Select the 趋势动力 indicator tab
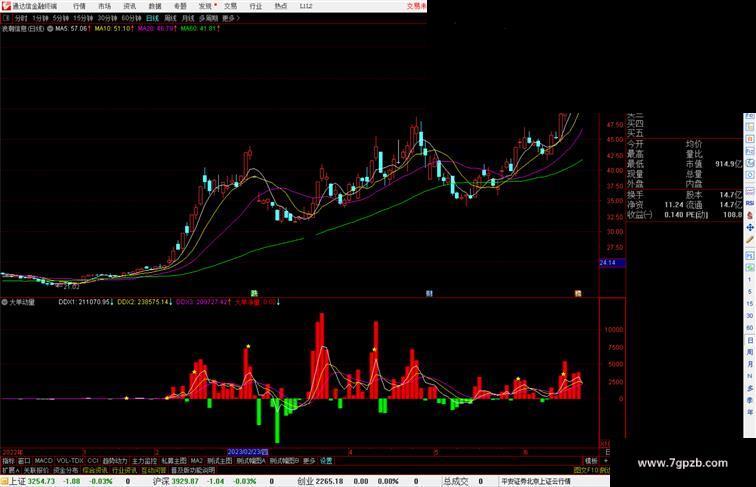 (115, 461)
